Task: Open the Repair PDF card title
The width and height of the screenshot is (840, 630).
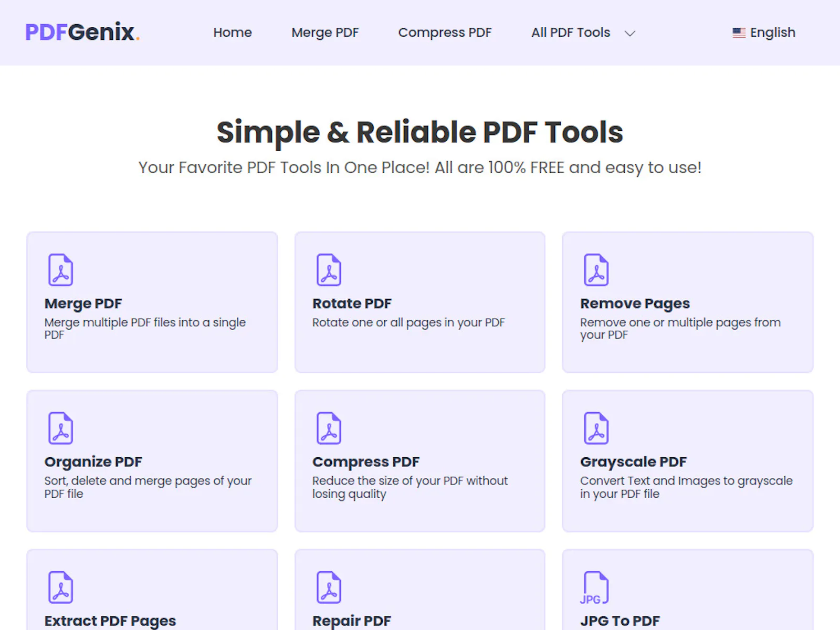Action: 352,621
